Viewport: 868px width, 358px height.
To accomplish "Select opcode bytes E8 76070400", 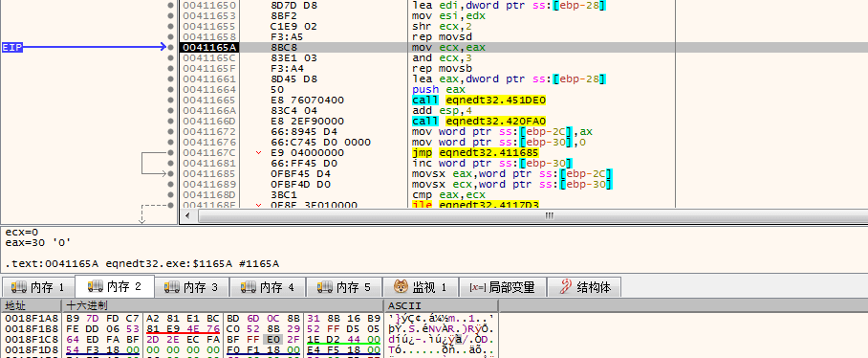I will [x=307, y=101].
